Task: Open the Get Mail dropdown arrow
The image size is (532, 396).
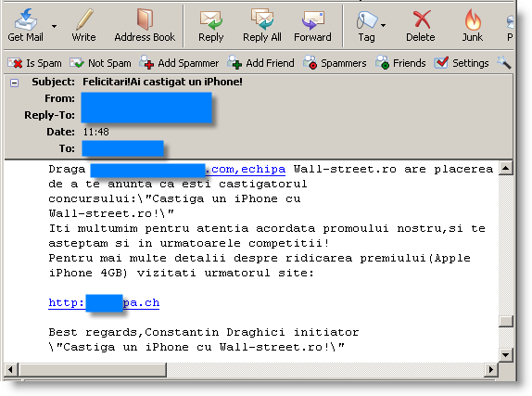Action: tap(54, 26)
